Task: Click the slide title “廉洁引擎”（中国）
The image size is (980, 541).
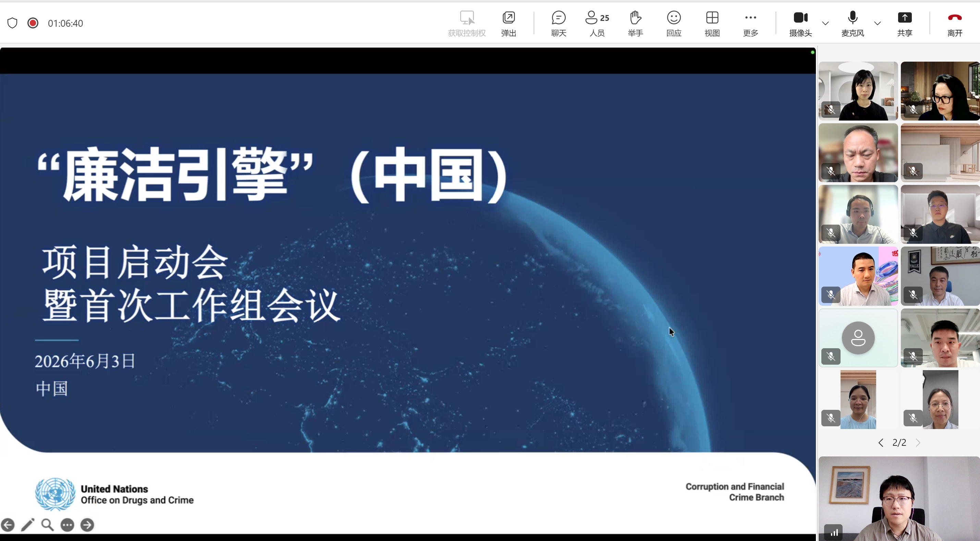Action: tap(272, 175)
